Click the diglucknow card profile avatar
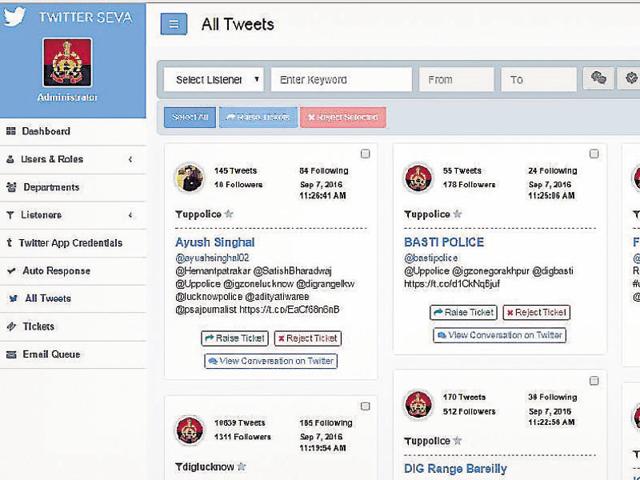 click(x=189, y=430)
